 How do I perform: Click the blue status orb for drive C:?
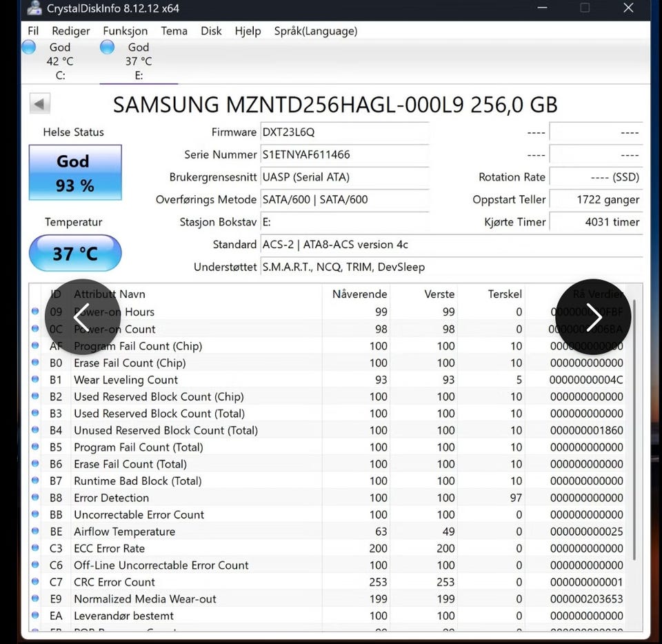(x=29, y=47)
